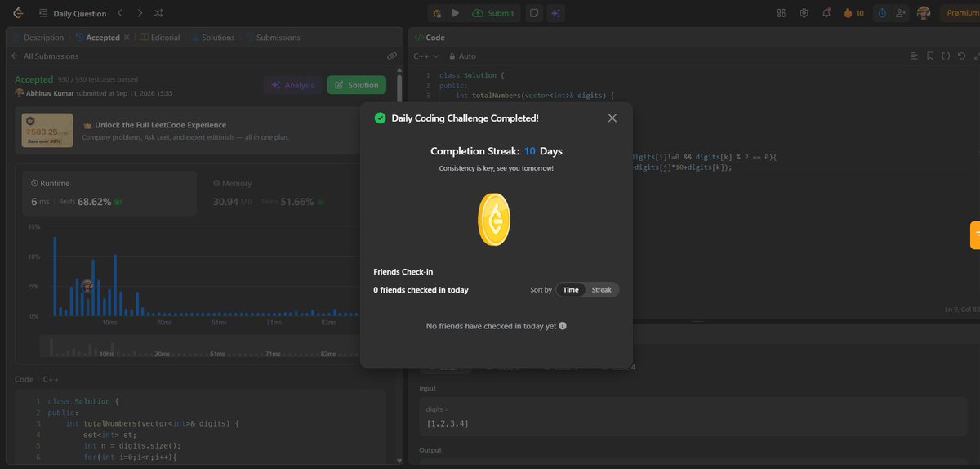Sort friends check-in by Streak

click(602, 290)
